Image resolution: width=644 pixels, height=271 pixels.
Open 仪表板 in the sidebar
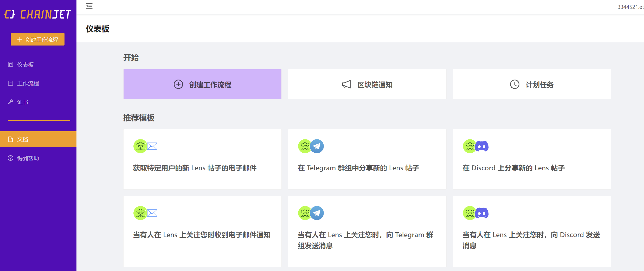38,64
